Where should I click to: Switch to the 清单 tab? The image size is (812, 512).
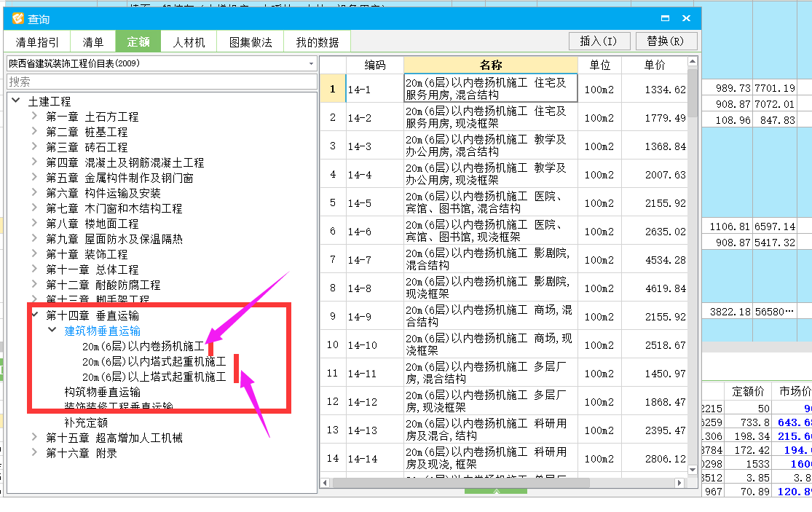point(92,42)
